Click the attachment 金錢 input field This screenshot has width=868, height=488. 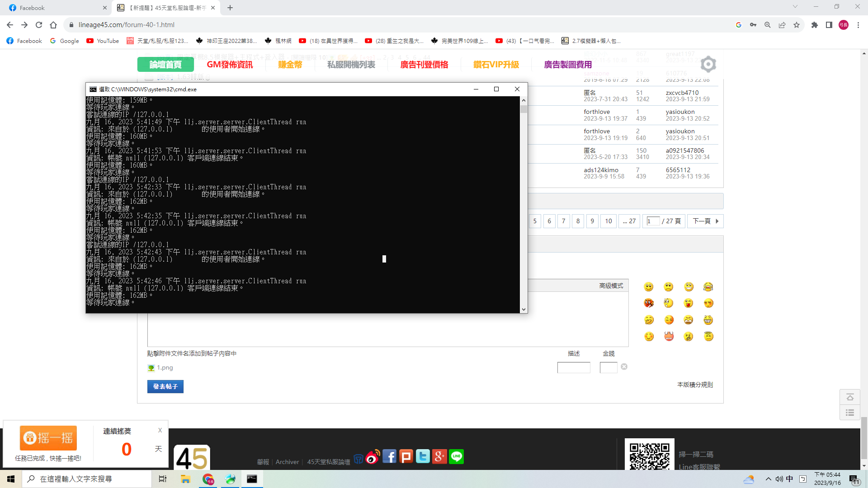click(x=609, y=367)
